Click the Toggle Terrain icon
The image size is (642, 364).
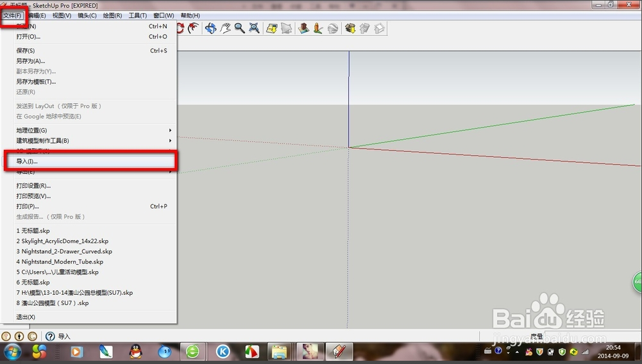(x=287, y=28)
